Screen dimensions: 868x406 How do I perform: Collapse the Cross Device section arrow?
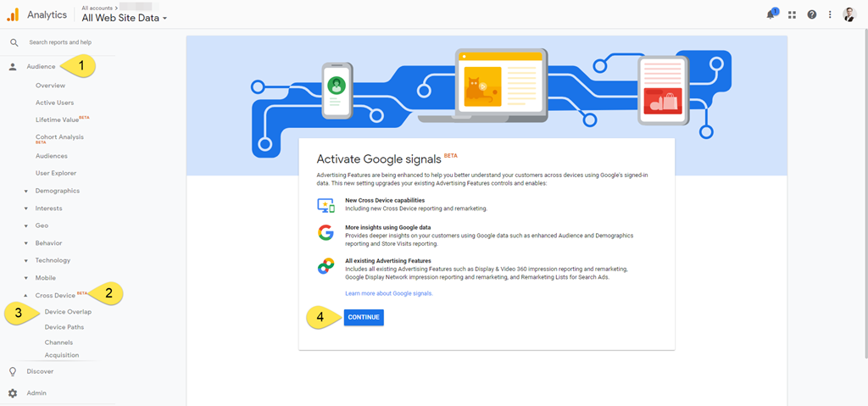point(25,295)
